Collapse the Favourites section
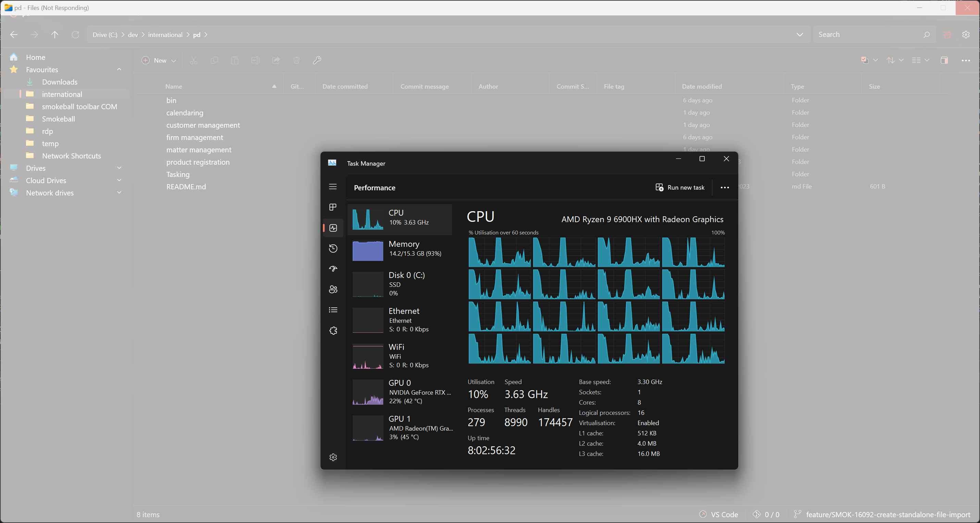Image resolution: width=980 pixels, height=523 pixels. tap(119, 69)
